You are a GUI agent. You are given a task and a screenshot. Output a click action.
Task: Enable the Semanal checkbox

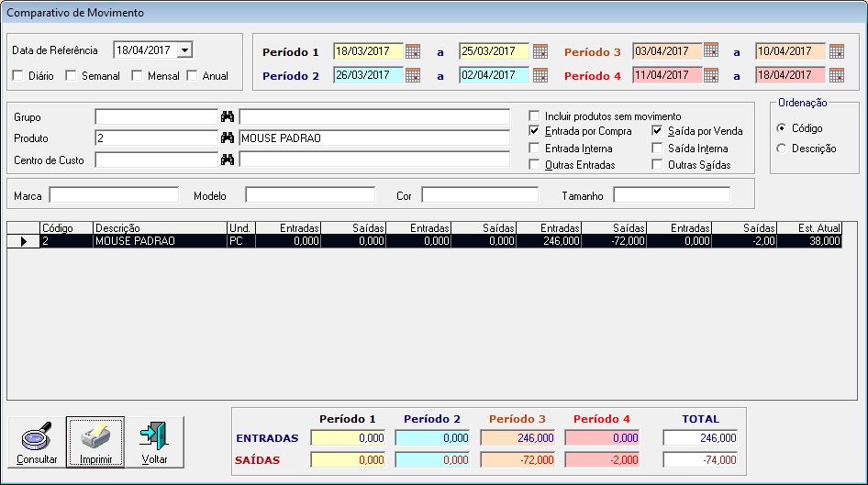coord(71,76)
